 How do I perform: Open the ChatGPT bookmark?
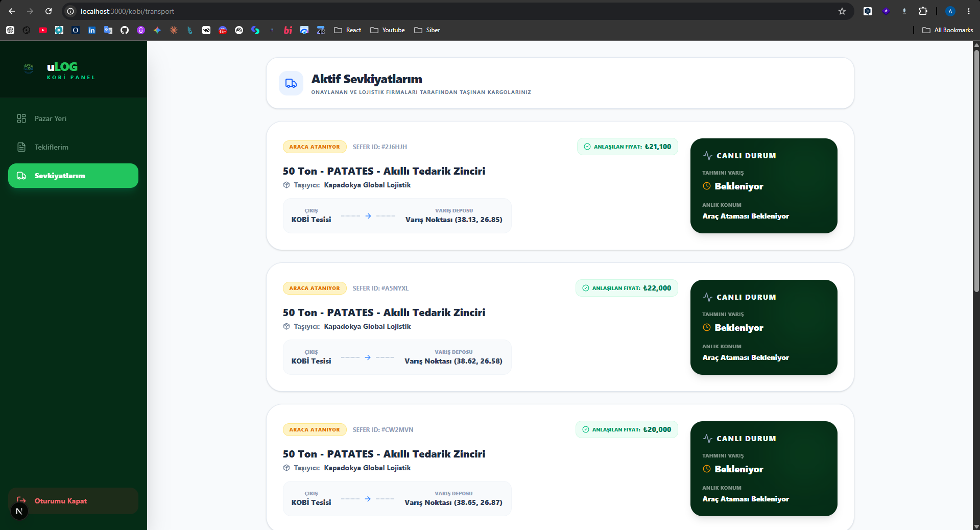click(10, 30)
